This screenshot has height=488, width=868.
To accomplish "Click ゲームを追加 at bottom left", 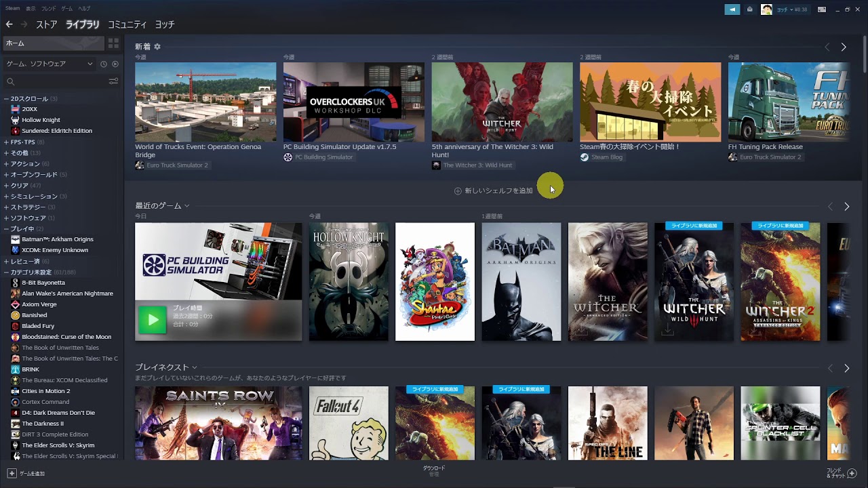I will (26, 474).
